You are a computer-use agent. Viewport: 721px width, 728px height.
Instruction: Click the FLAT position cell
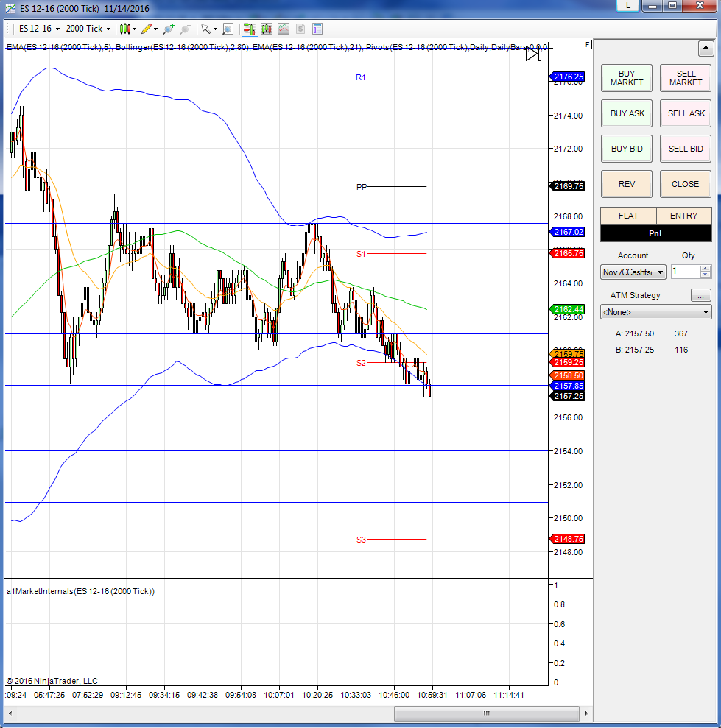[x=628, y=216]
